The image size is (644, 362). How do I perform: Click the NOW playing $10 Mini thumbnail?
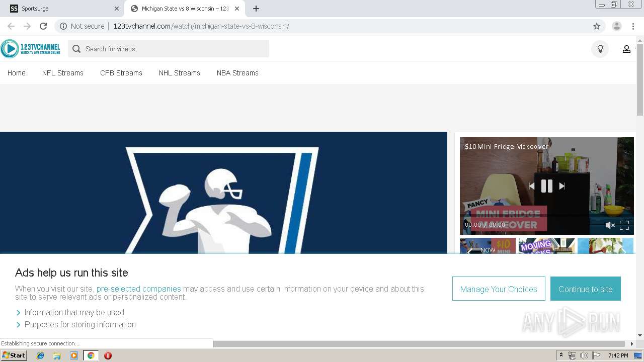[x=488, y=246]
